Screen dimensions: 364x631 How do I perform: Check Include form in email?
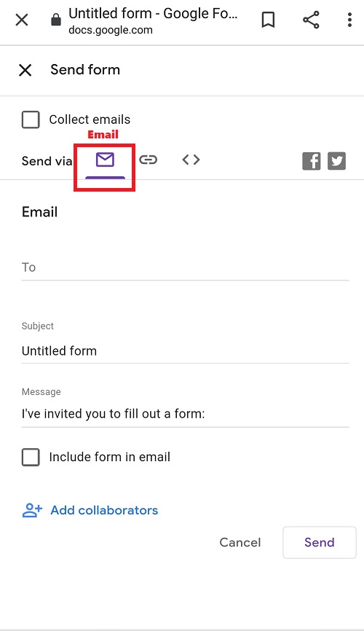tap(31, 457)
